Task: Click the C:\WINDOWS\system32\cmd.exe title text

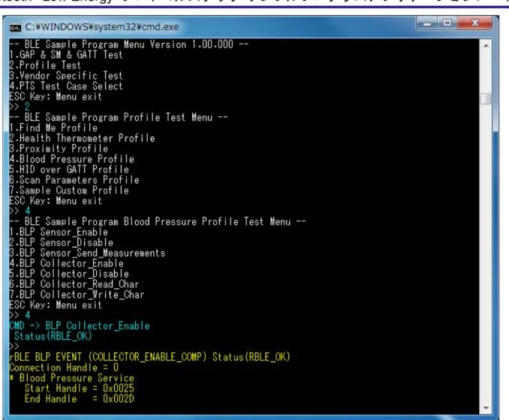Action: pyautogui.click(x=102, y=26)
